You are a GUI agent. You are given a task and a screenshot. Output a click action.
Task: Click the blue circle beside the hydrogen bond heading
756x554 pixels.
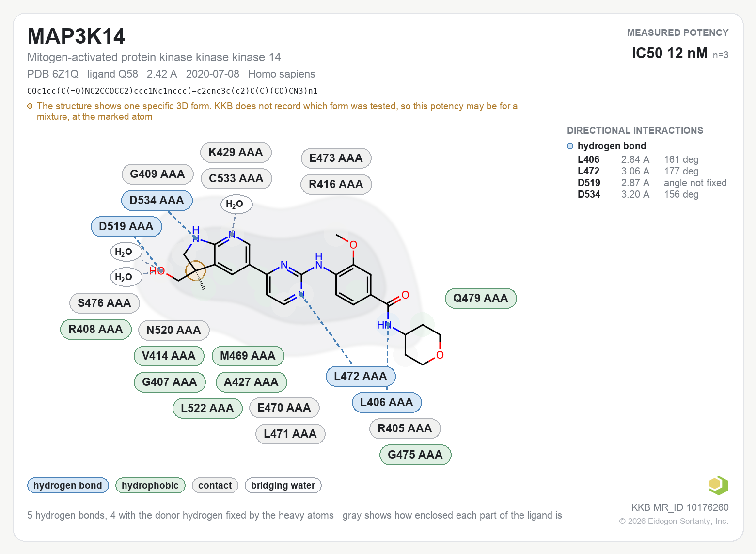tap(570, 146)
